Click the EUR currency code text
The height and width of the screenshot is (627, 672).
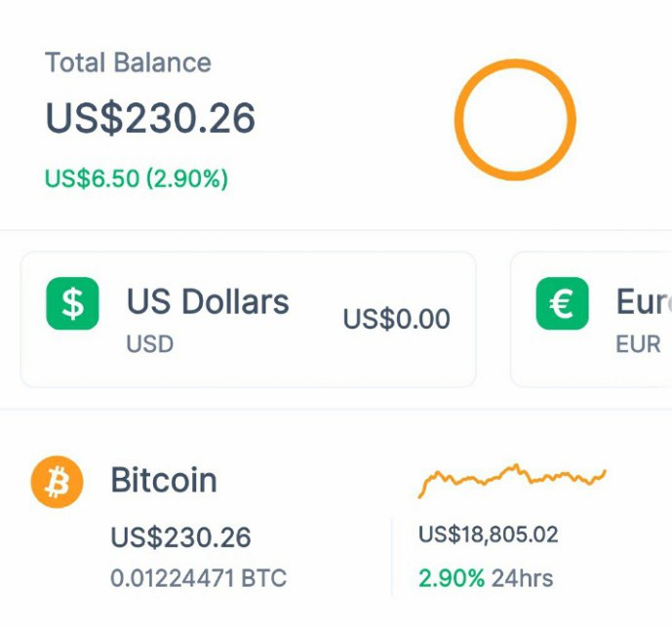[638, 344]
